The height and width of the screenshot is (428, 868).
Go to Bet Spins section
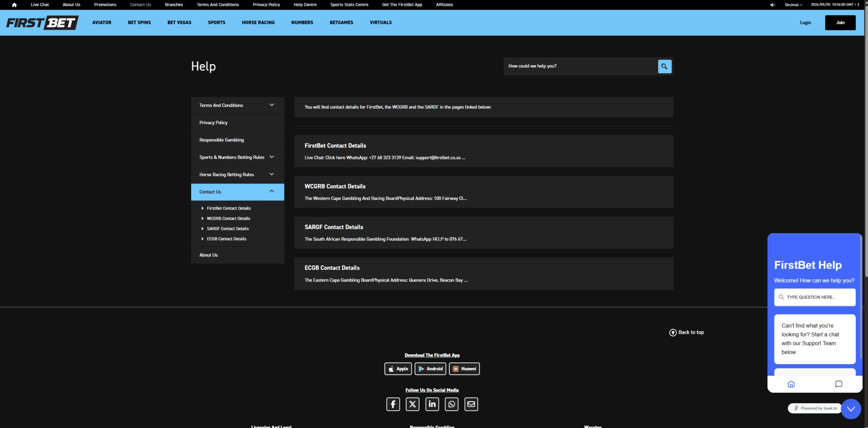(139, 23)
